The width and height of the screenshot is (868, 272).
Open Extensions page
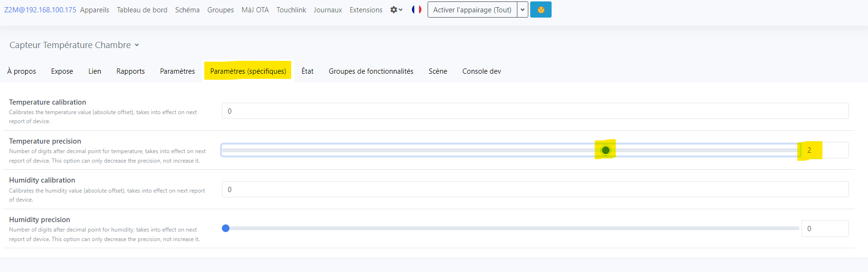coord(366,10)
